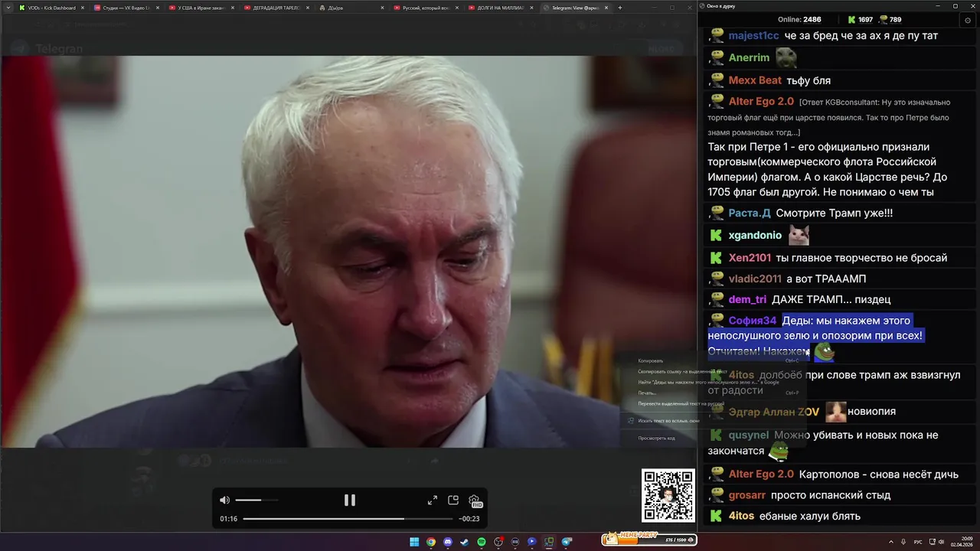Click username Xen2101 in chat
This screenshot has width=980, height=551.
click(x=750, y=257)
